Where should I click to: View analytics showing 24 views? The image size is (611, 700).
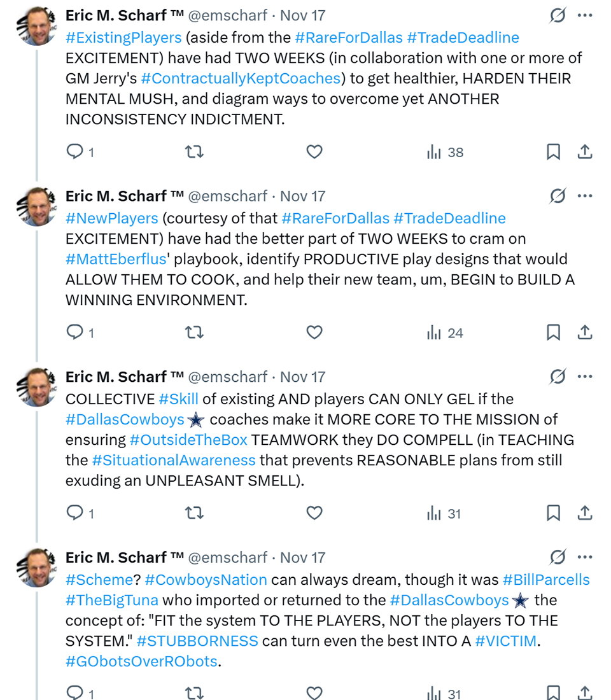pos(446,333)
